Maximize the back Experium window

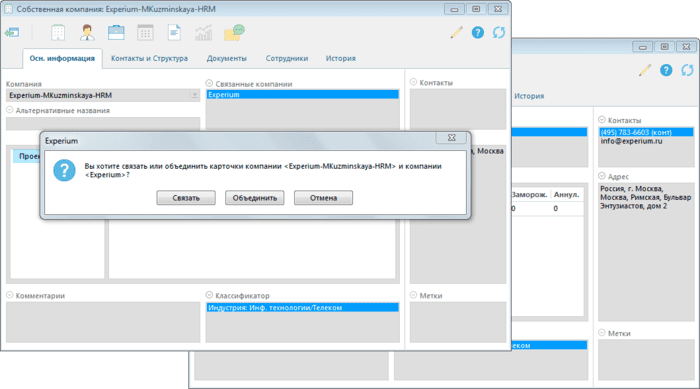(664, 46)
